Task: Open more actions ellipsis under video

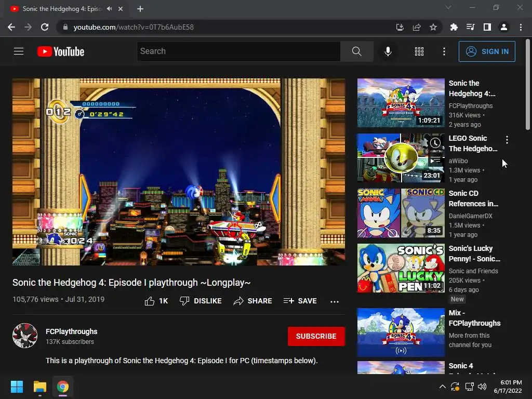Action: click(334, 301)
